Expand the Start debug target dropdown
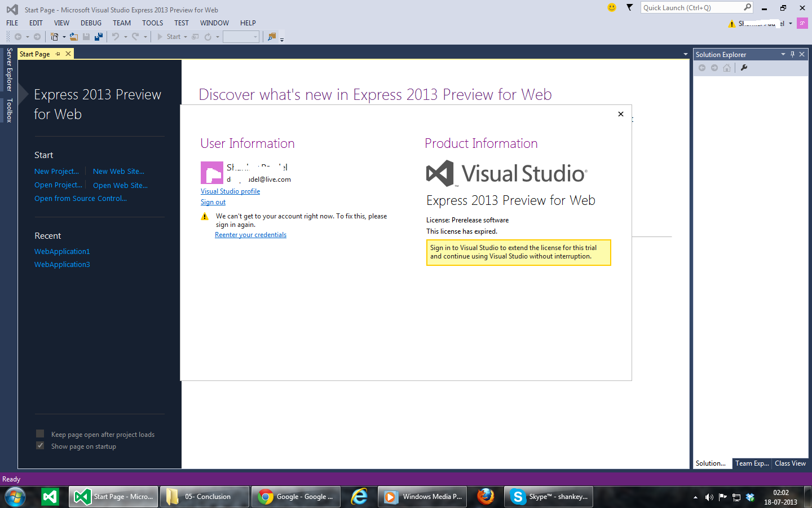 pyautogui.click(x=186, y=37)
